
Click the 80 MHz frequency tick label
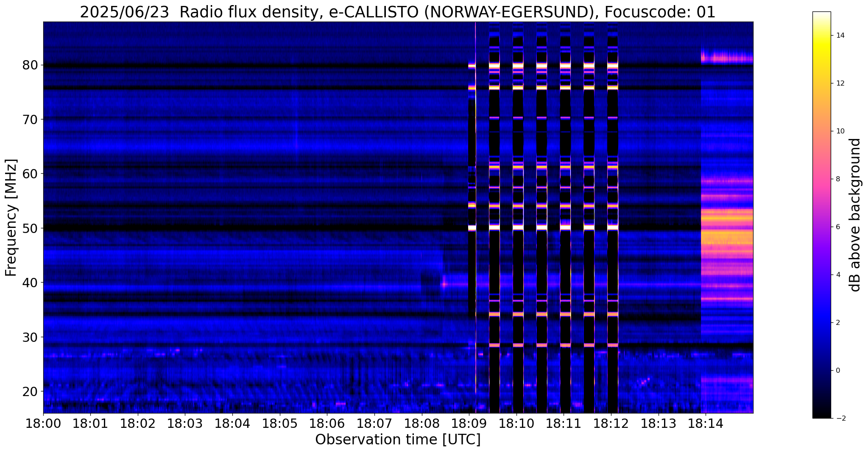coord(30,65)
